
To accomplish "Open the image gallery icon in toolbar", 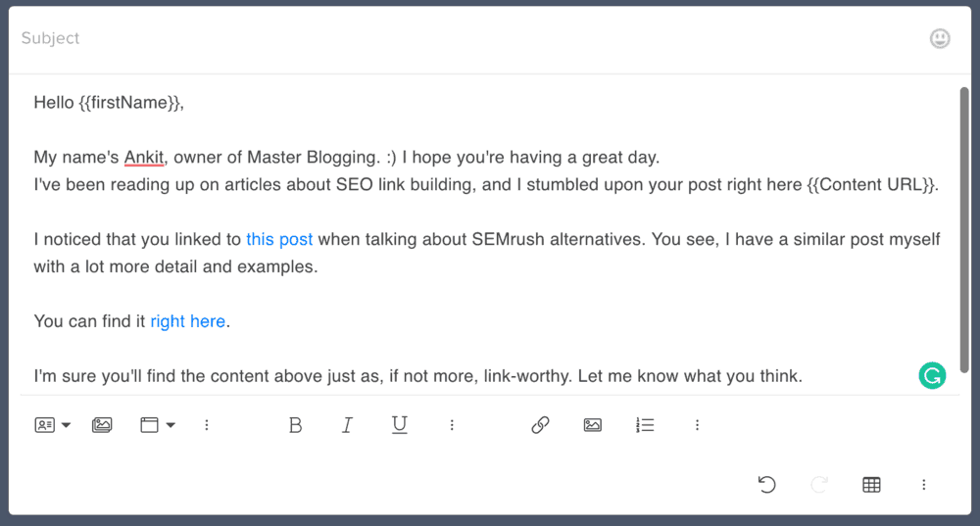I will [102, 425].
